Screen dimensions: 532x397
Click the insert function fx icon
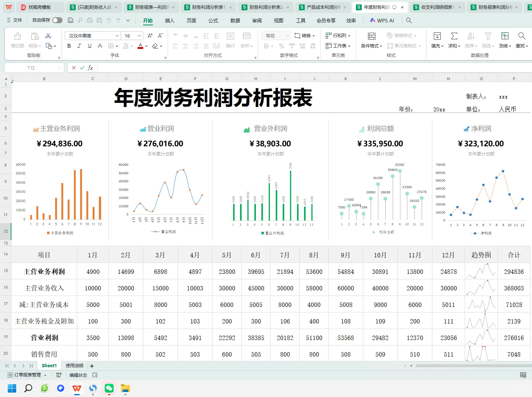click(90, 68)
